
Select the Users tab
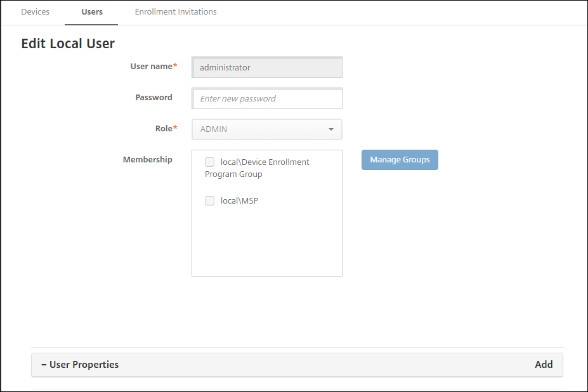[92, 12]
